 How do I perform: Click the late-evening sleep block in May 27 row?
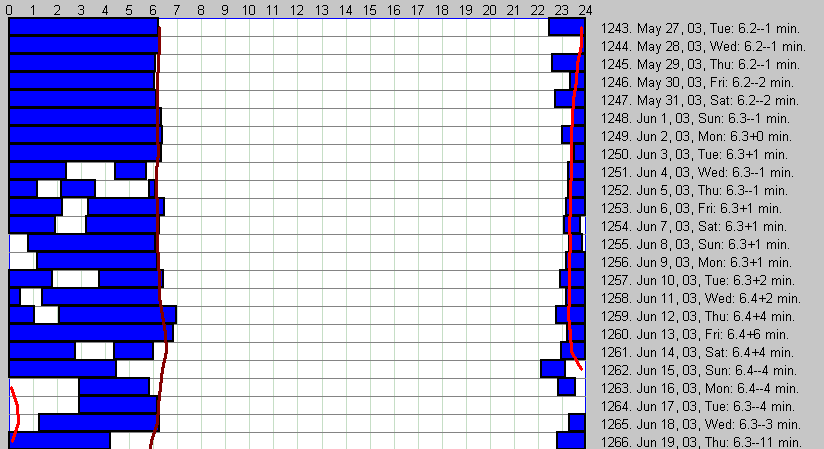point(565,27)
